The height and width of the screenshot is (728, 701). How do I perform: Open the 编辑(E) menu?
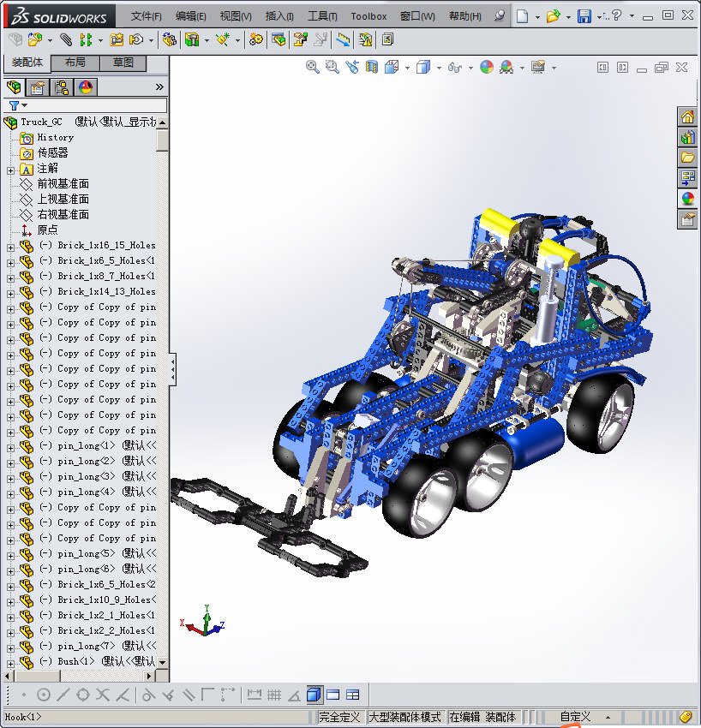[190, 16]
